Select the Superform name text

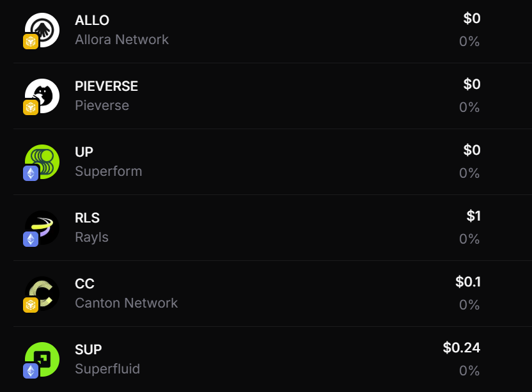108,171
